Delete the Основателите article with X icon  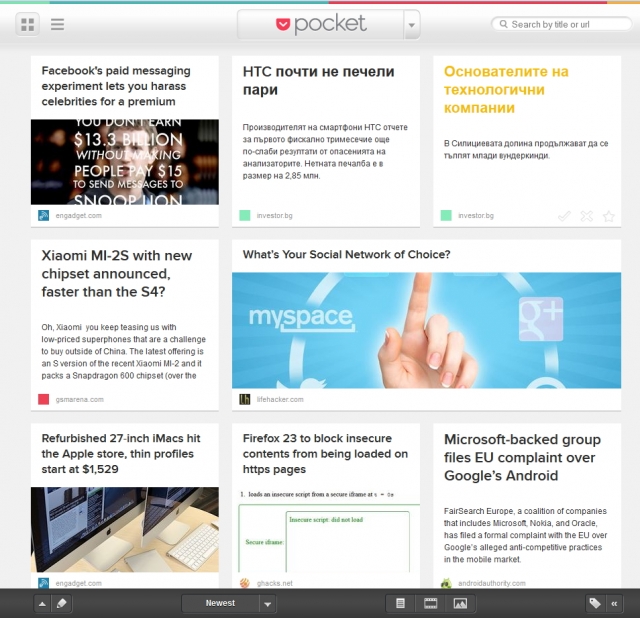tap(586, 215)
